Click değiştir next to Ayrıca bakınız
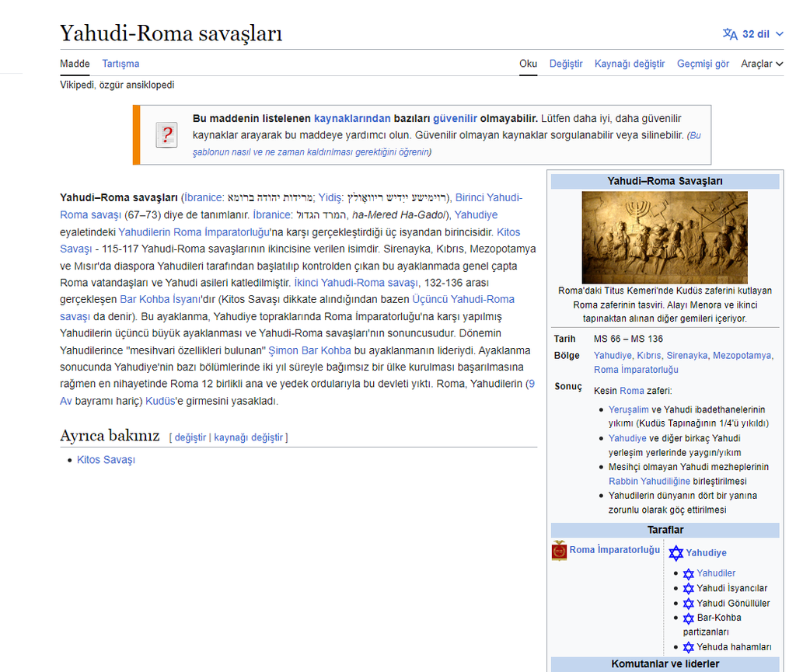 click(x=190, y=437)
